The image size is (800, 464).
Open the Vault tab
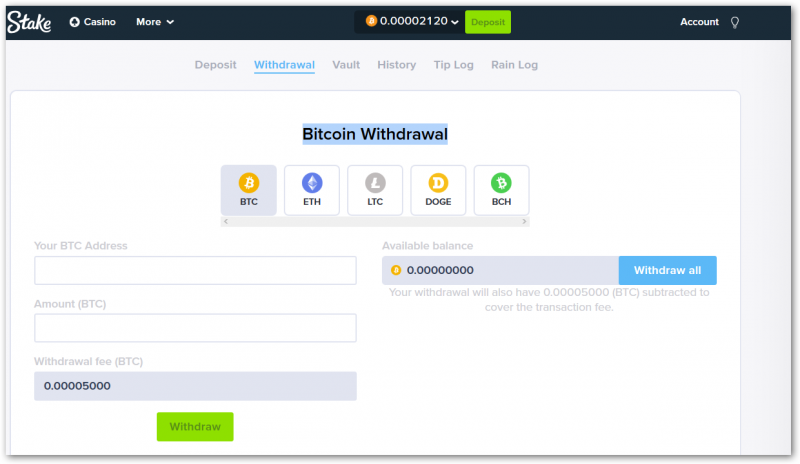(346, 65)
